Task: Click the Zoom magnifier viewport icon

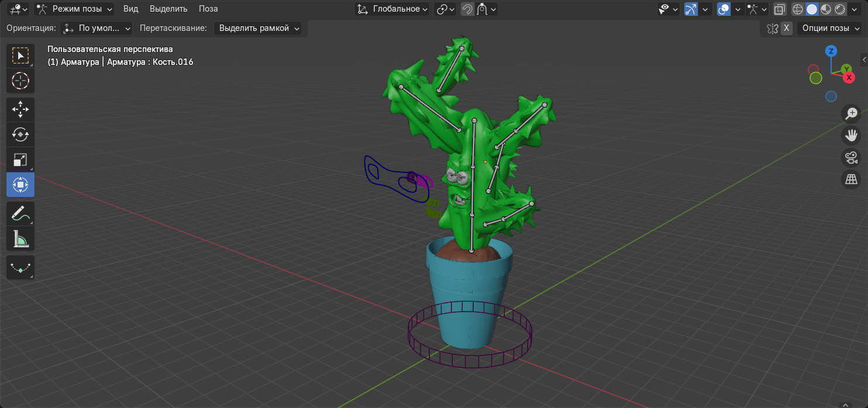Action: (x=850, y=113)
